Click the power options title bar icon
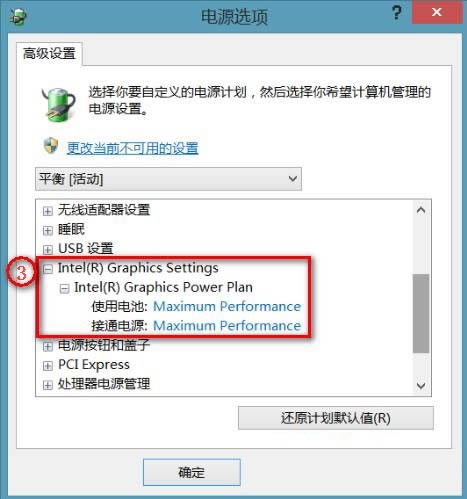This screenshot has height=499, width=467. 18,16
